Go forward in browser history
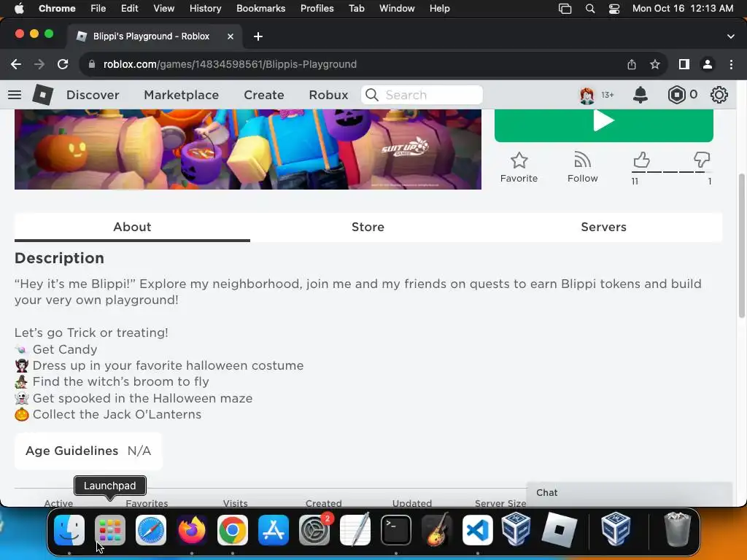 coord(39,64)
